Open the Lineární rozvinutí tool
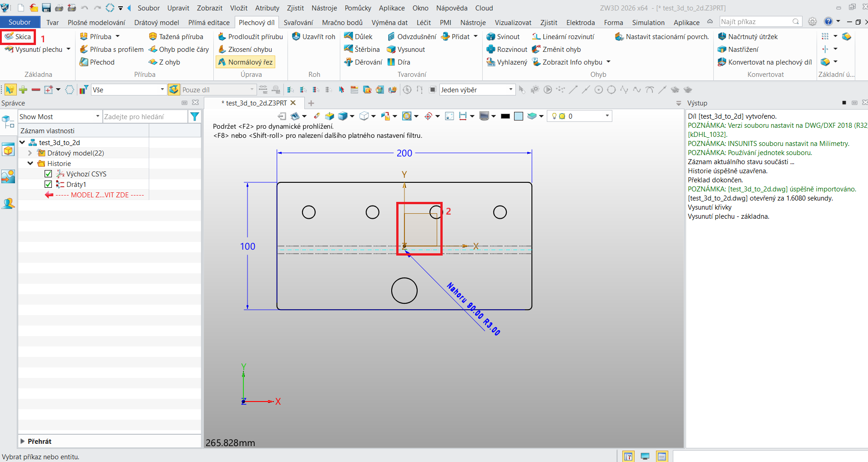The width and height of the screenshot is (868, 462). point(563,36)
